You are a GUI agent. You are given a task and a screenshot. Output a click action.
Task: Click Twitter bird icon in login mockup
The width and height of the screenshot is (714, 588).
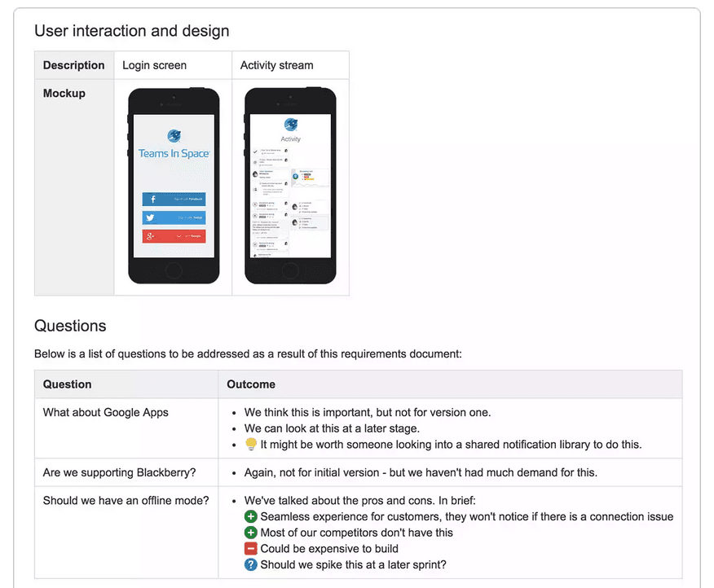pos(150,217)
